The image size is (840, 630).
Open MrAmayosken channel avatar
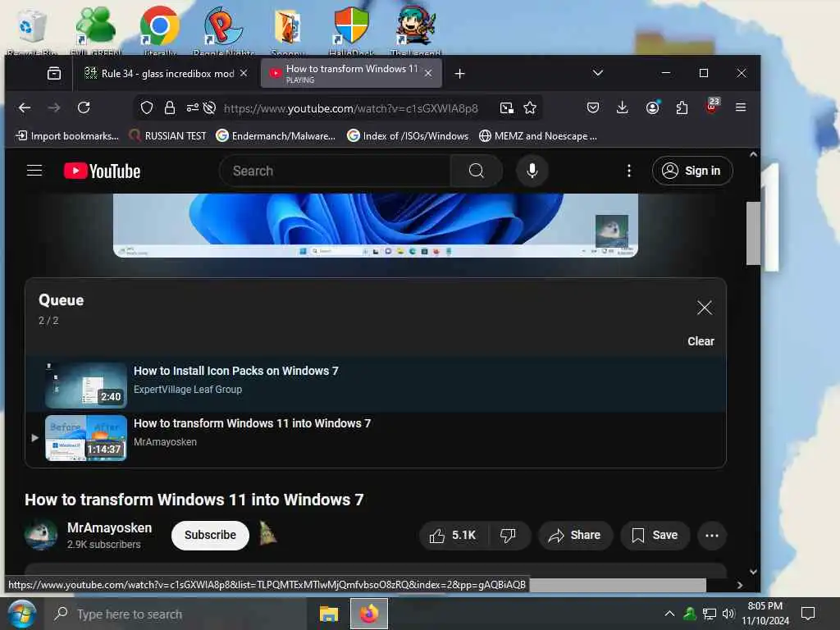[x=41, y=535]
